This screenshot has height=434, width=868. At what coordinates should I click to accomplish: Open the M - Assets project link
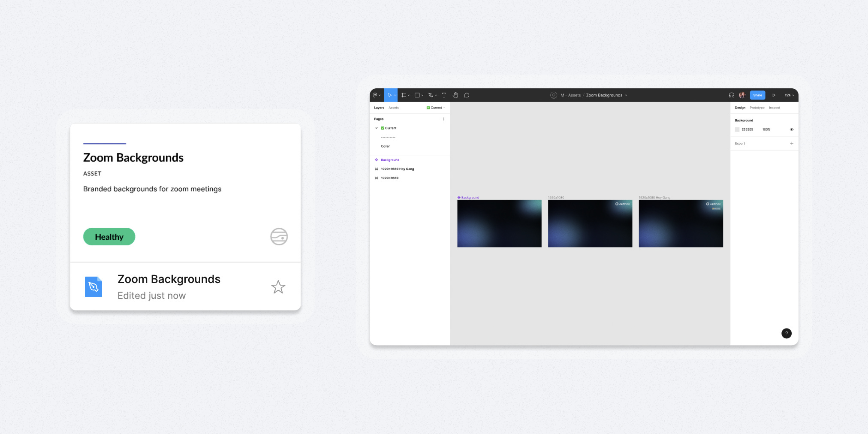[571, 95]
